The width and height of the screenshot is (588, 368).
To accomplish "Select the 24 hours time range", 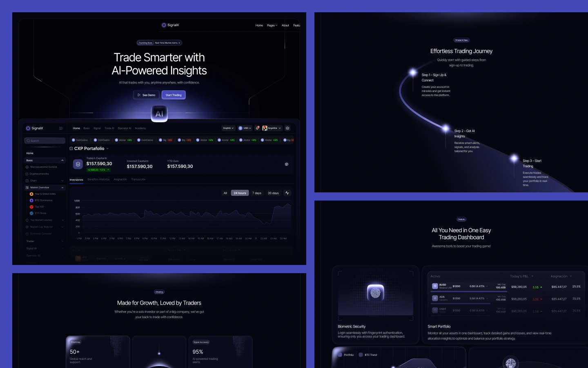I will point(240,193).
